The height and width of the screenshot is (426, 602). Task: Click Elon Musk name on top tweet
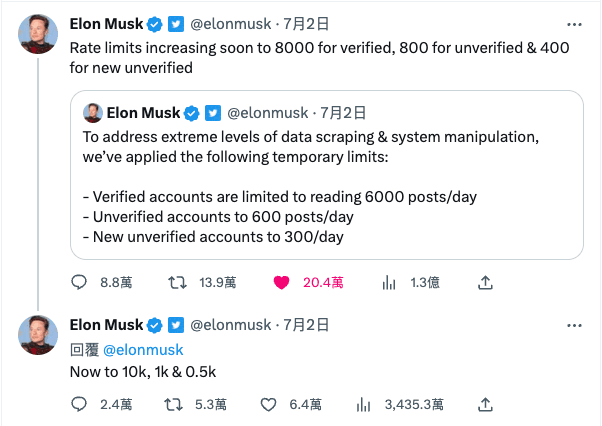pos(106,24)
